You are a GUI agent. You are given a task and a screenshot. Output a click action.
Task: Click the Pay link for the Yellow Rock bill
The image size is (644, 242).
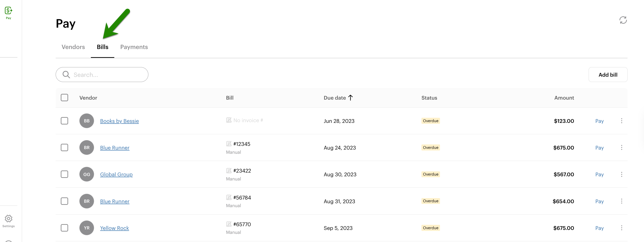coord(599,228)
